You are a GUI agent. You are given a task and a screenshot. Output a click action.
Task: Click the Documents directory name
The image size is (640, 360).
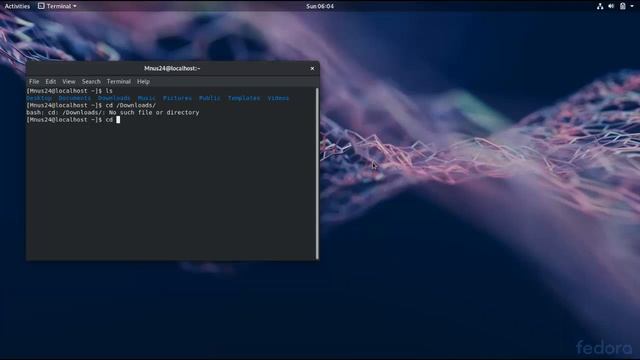coord(75,98)
